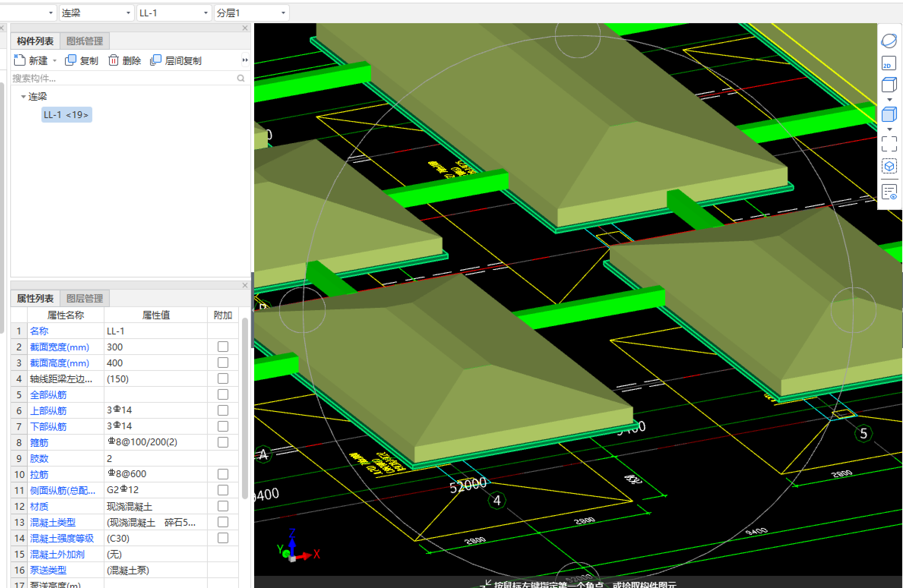This screenshot has width=903, height=588.
Task: Click the local 3D box icon
Action: (x=889, y=166)
